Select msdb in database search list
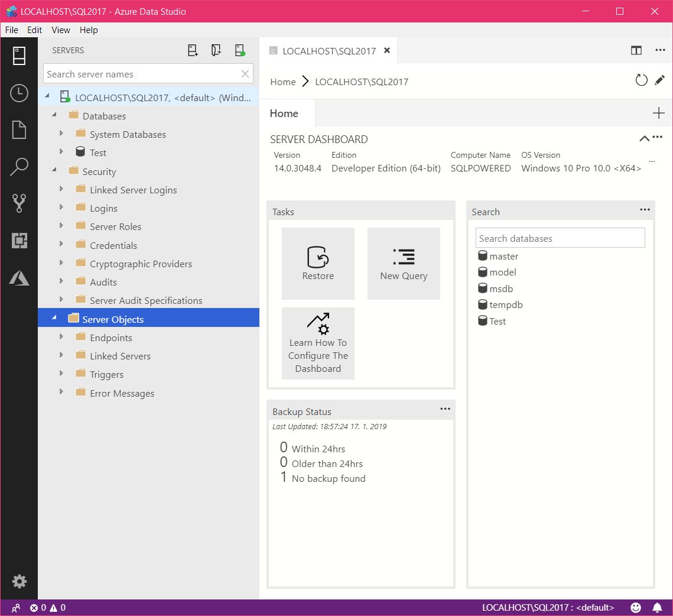 click(495, 288)
